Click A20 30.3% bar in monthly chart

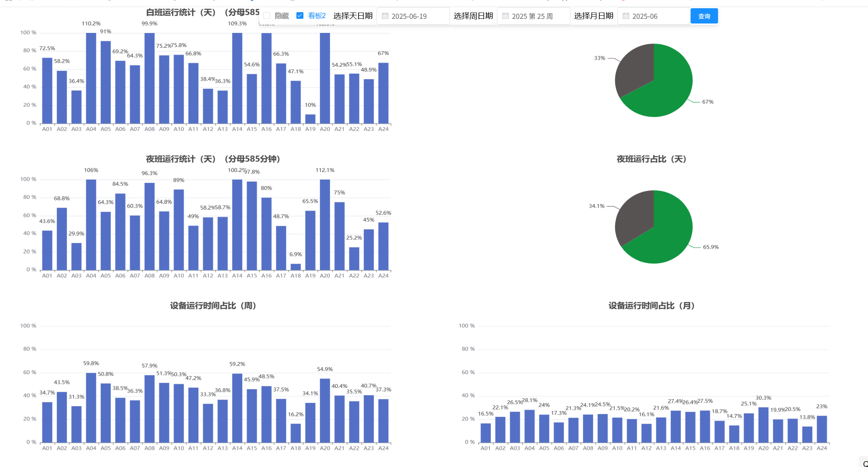763,425
